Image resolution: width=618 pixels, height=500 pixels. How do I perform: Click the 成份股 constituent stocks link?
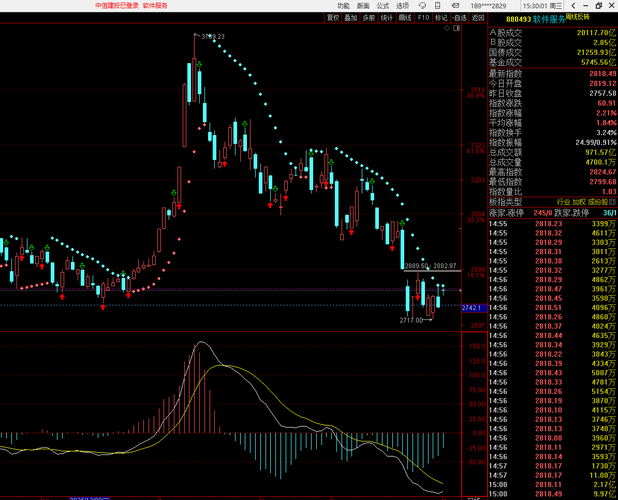pyautogui.click(x=598, y=202)
